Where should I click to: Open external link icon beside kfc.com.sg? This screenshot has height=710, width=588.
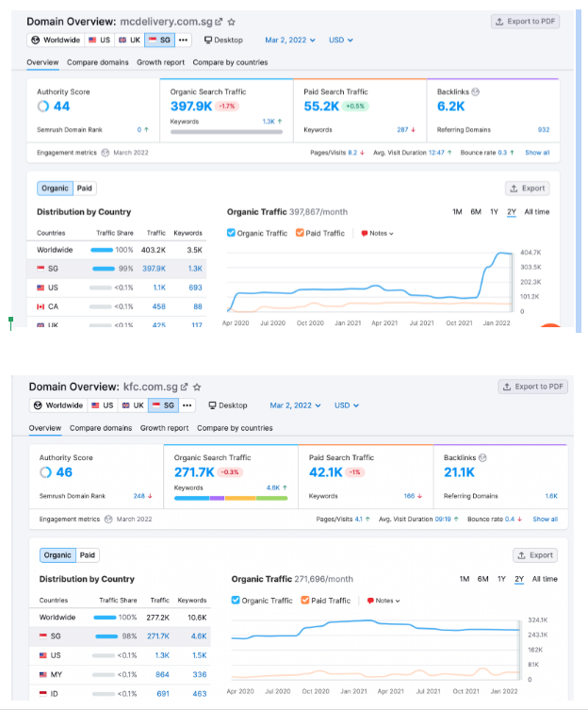point(185,387)
